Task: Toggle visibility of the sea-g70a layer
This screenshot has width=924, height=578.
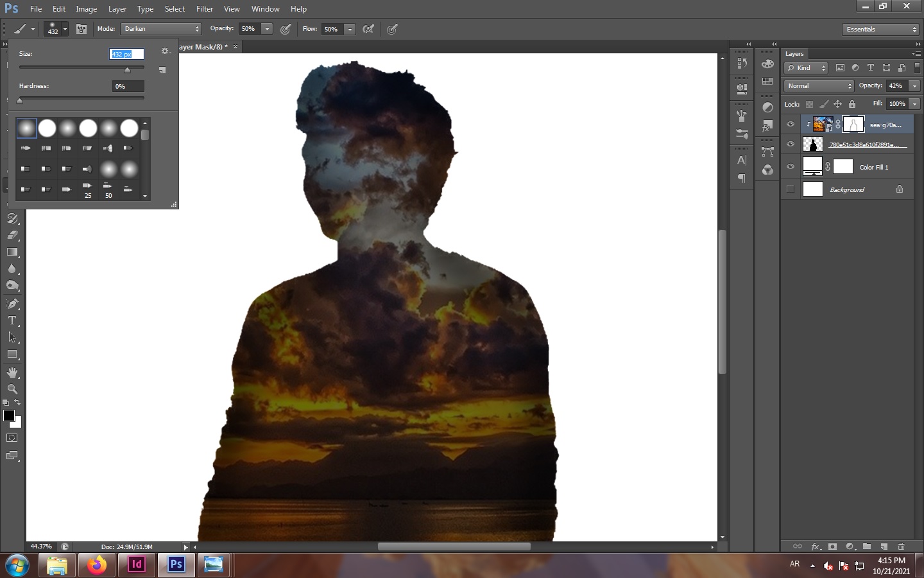Action: pos(791,125)
